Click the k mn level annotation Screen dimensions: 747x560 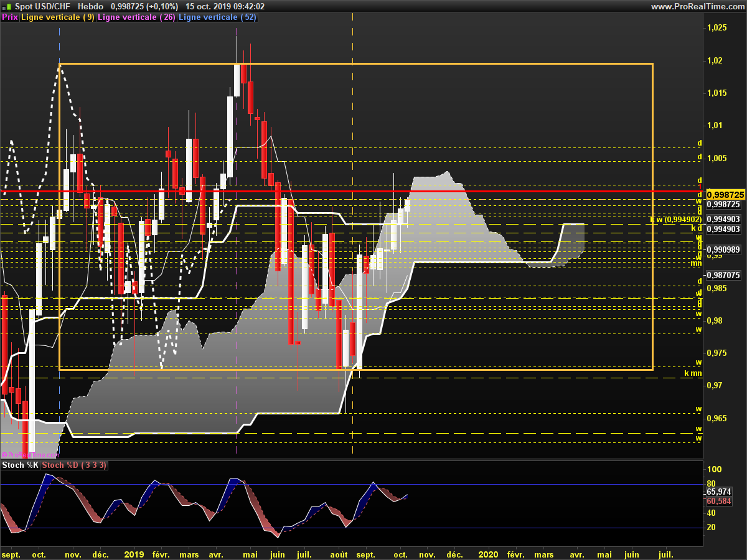[693, 373]
